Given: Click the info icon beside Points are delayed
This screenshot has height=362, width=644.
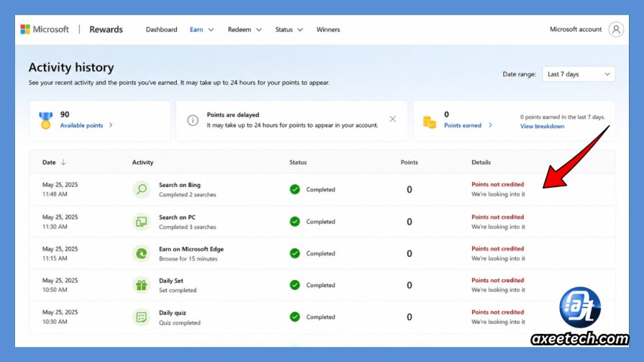Looking at the screenshot, I should pyautogui.click(x=193, y=120).
